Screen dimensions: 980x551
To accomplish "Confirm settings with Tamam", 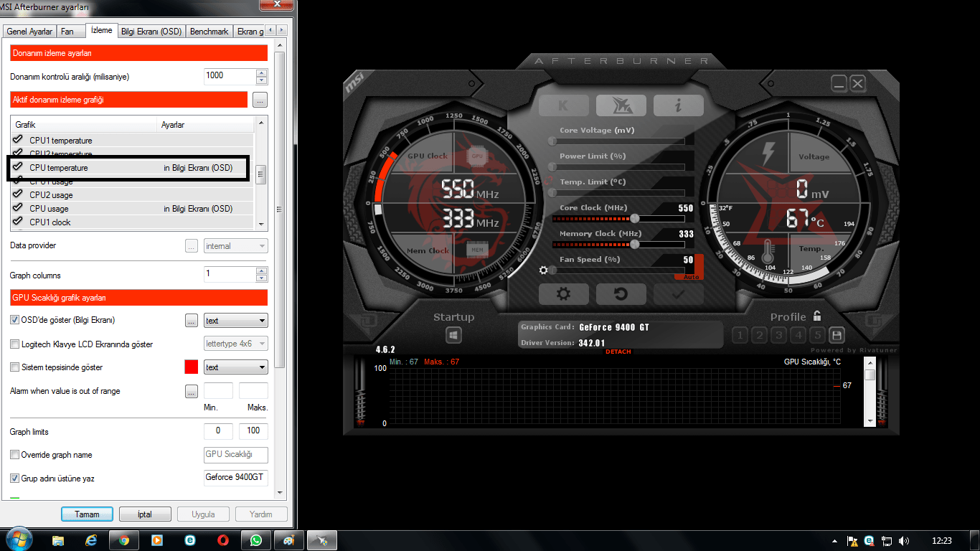I will pos(87,514).
